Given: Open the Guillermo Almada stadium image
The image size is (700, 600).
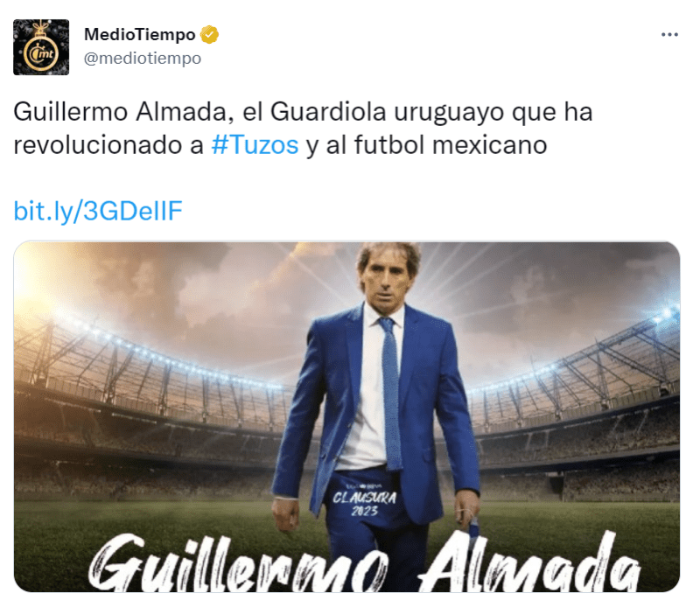Looking at the screenshot, I should point(346,416).
